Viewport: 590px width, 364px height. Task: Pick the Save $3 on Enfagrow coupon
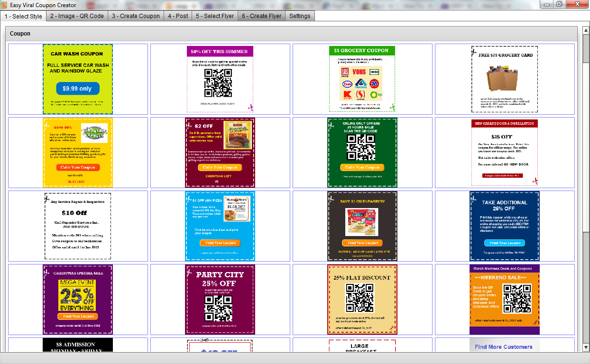362,226
